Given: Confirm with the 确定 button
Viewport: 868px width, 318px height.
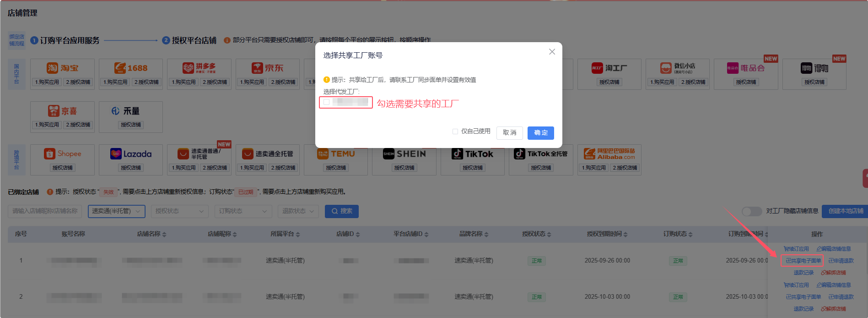Looking at the screenshot, I should tap(541, 133).
